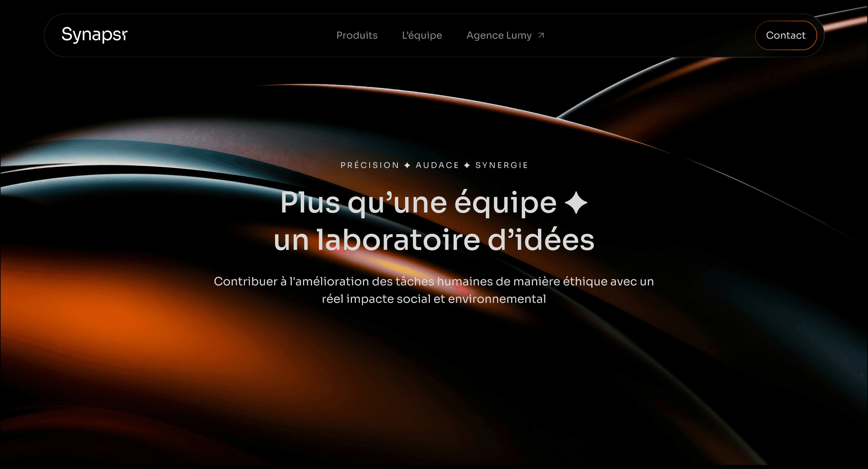This screenshot has height=469, width=868.
Task: Open the Produits menu item
Action: [357, 35]
